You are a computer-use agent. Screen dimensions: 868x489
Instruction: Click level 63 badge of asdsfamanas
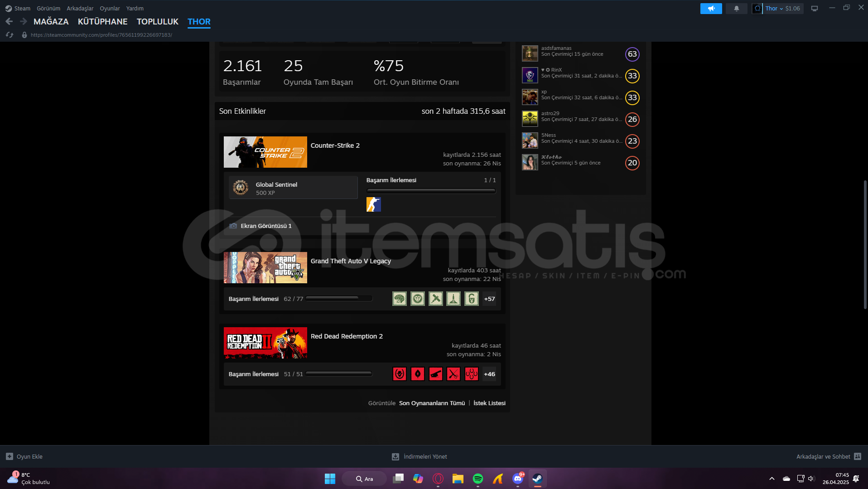[632, 54]
